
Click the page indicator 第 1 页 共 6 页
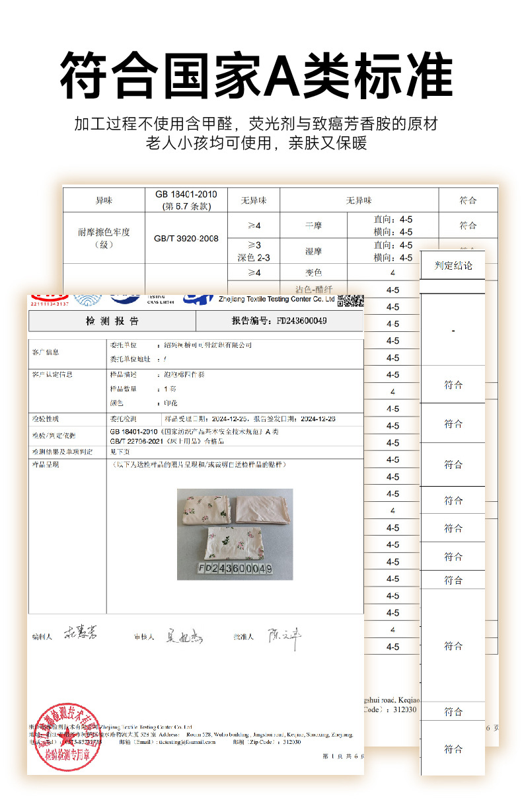(x=343, y=756)
